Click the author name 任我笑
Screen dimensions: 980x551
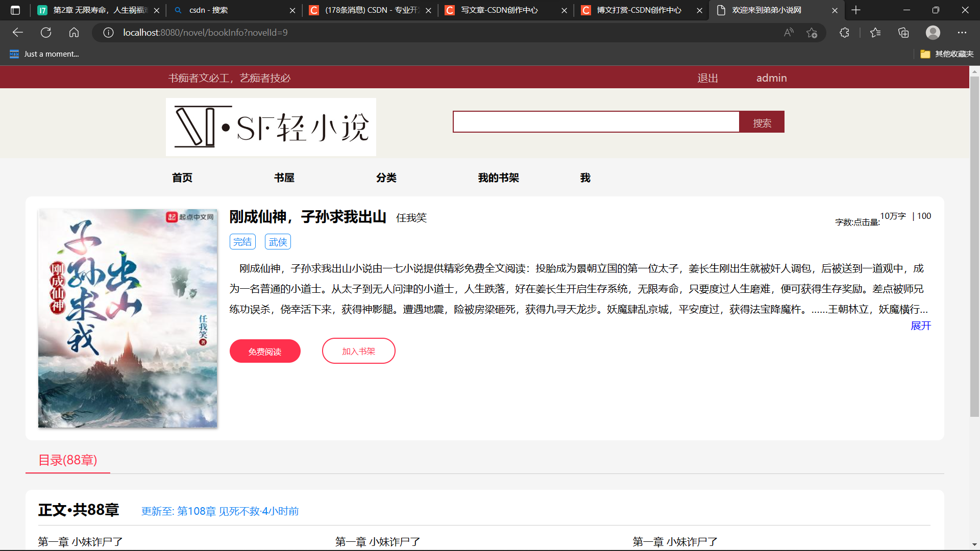[411, 218]
